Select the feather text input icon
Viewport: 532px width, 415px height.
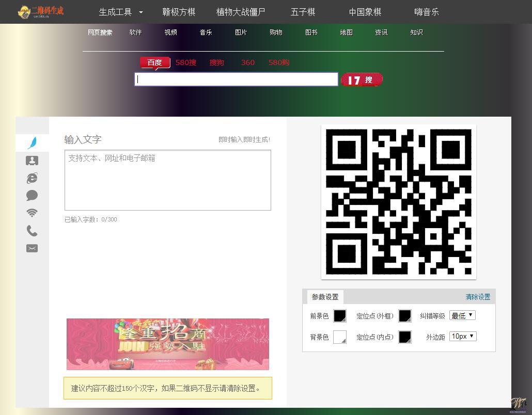32,142
